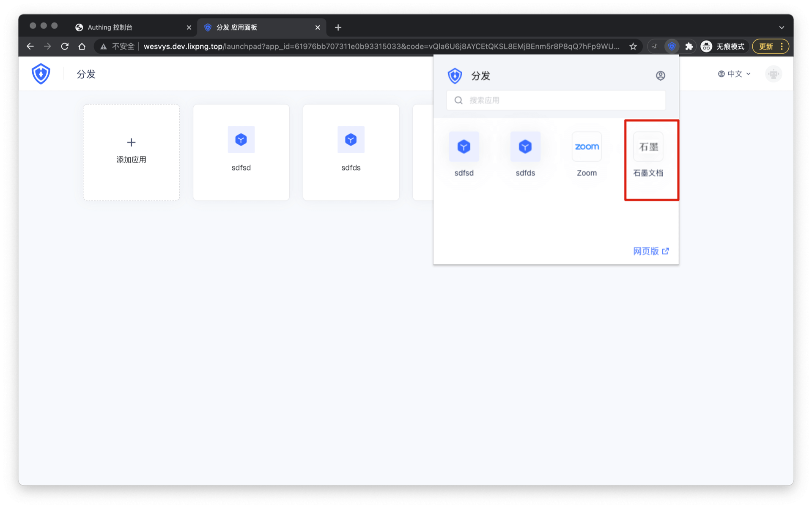Open a new browser tab
Viewport: 812px width, 508px height.
pos(338,28)
